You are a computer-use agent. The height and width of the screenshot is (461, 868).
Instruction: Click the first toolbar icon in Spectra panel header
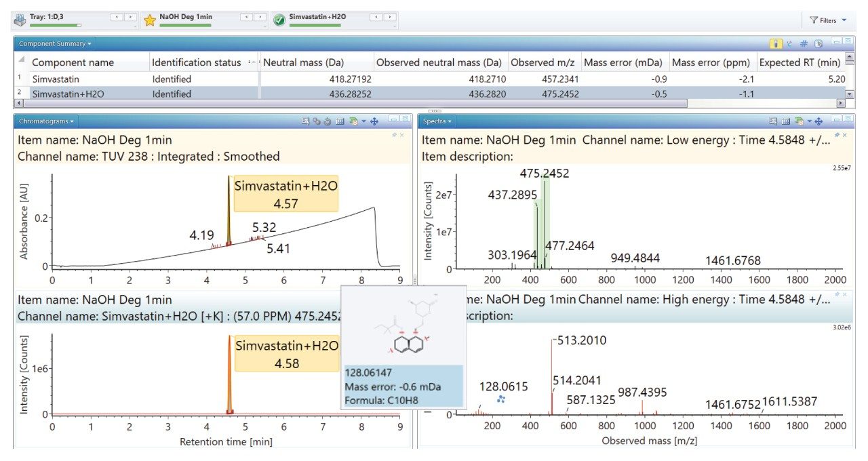[773, 121]
